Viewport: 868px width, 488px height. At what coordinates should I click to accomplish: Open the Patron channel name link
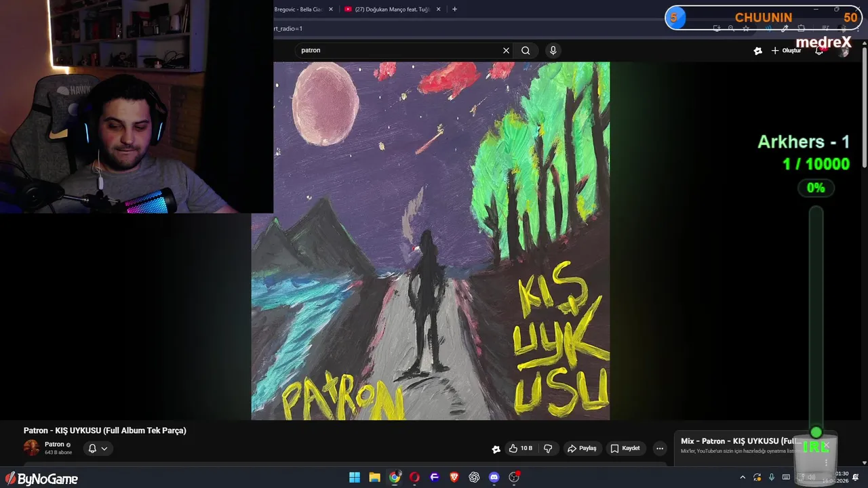click(x=54, y=445)
